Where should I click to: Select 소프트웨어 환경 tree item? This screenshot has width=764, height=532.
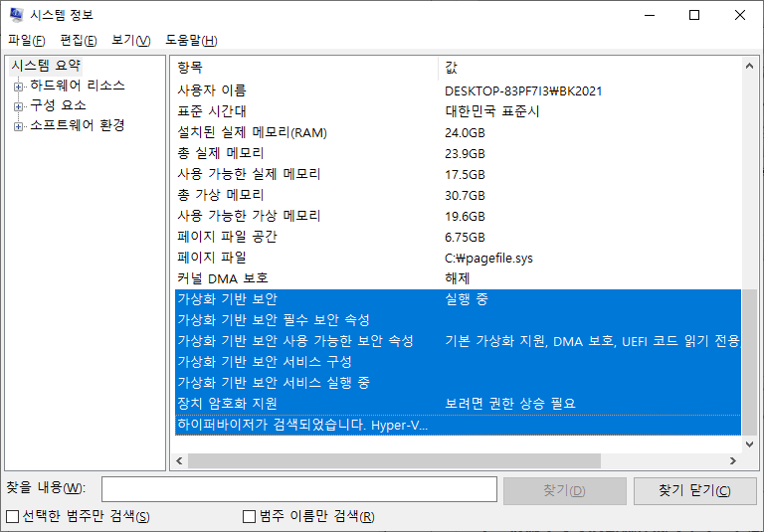pos(77,125)
